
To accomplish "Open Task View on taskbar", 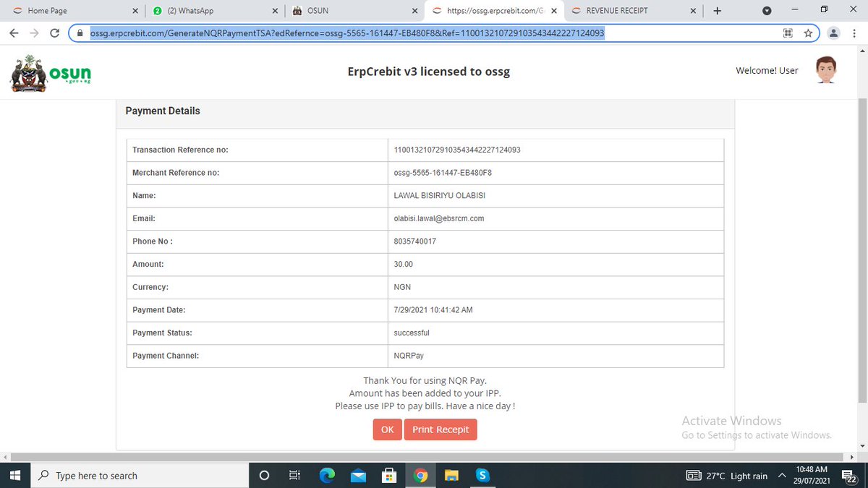I will coord(294,475).
